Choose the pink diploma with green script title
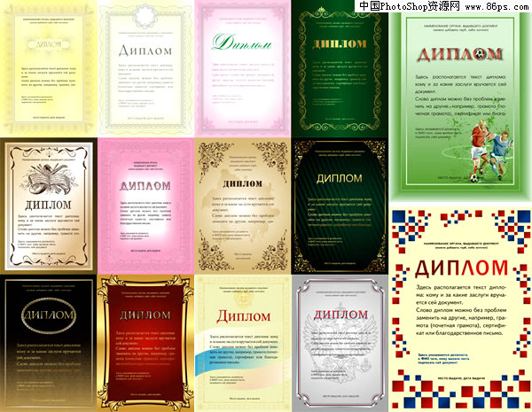Viewport: 532px width, 412px height. tap(243, 68)
